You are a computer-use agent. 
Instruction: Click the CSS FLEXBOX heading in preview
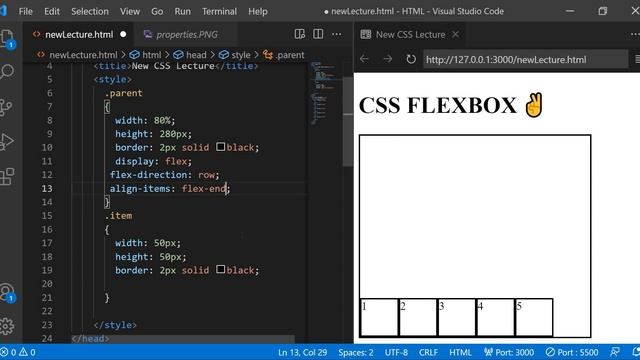point(451,105)
